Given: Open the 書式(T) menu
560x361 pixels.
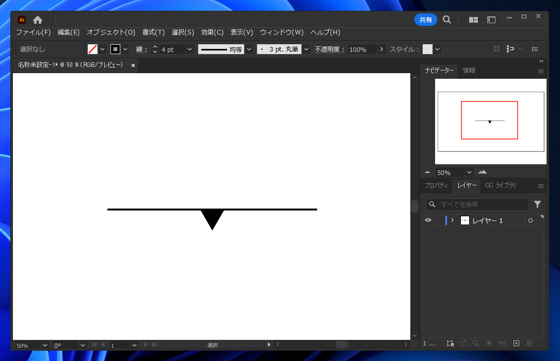Looking at the screenshot, I should 154,32.
